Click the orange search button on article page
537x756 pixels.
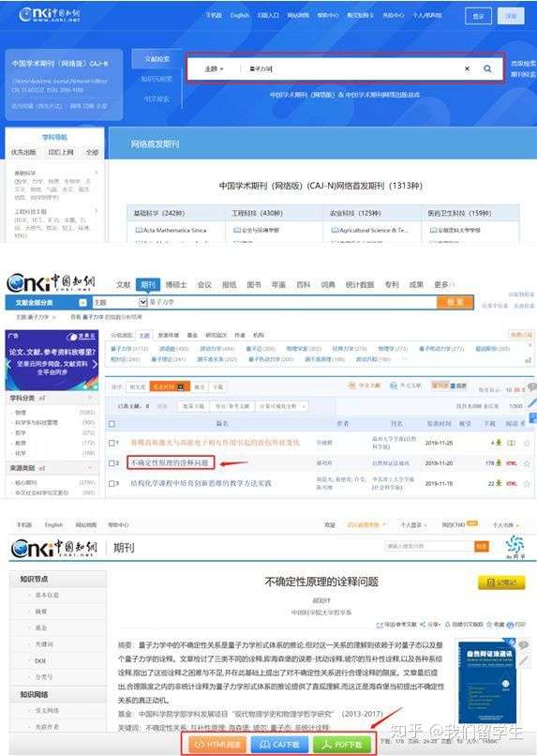(x=481, y=546)
